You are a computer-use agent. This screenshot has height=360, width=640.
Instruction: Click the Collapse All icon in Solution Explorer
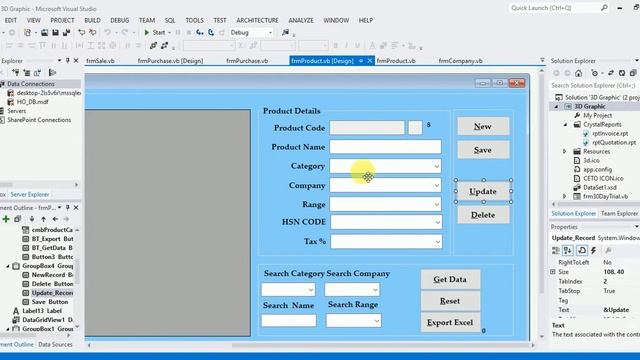(x=633, y=73)
